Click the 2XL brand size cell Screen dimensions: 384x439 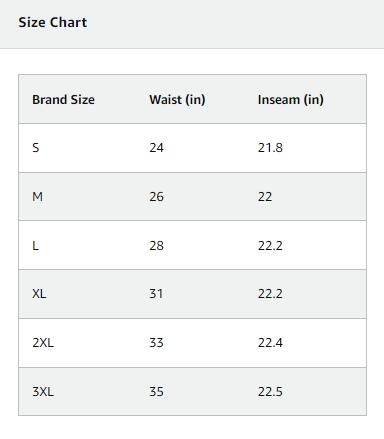coord(43,343)
